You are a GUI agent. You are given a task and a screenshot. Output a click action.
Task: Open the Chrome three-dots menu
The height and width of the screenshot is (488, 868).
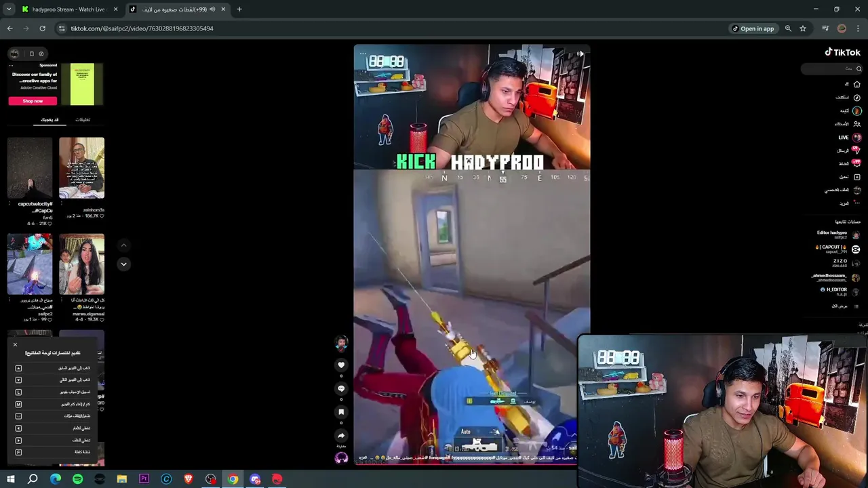[859, 28]
